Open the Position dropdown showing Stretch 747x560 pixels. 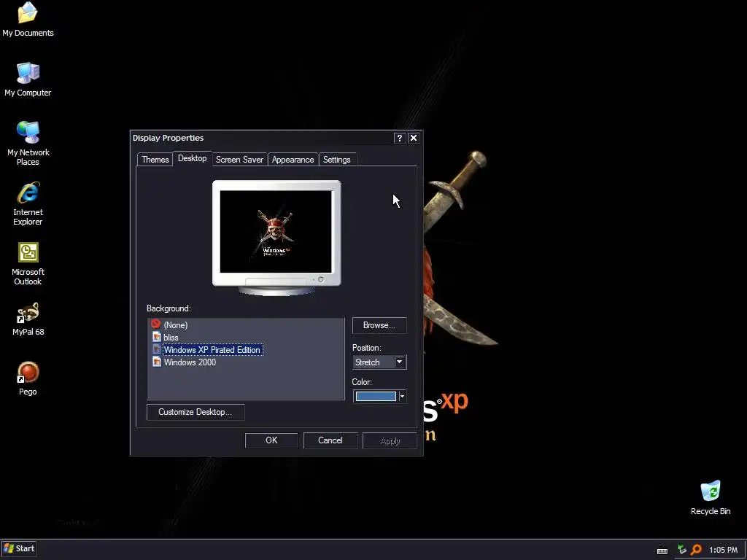(x=379, y=362)
